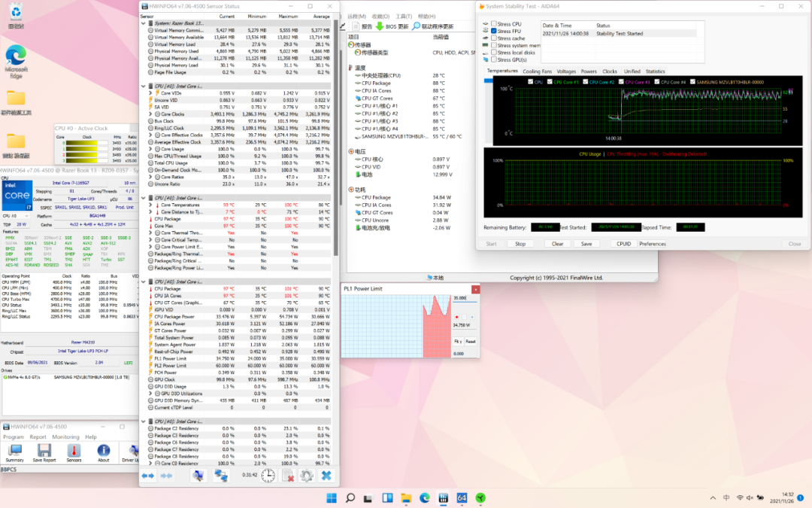Switch to the Cooling Fans tab
This screenshot has width=812, height=508.
point(537,71)
